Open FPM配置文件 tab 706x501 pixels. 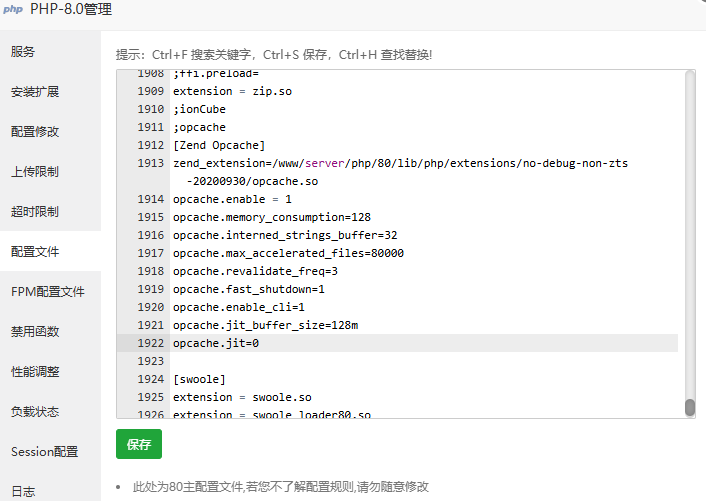48,291
